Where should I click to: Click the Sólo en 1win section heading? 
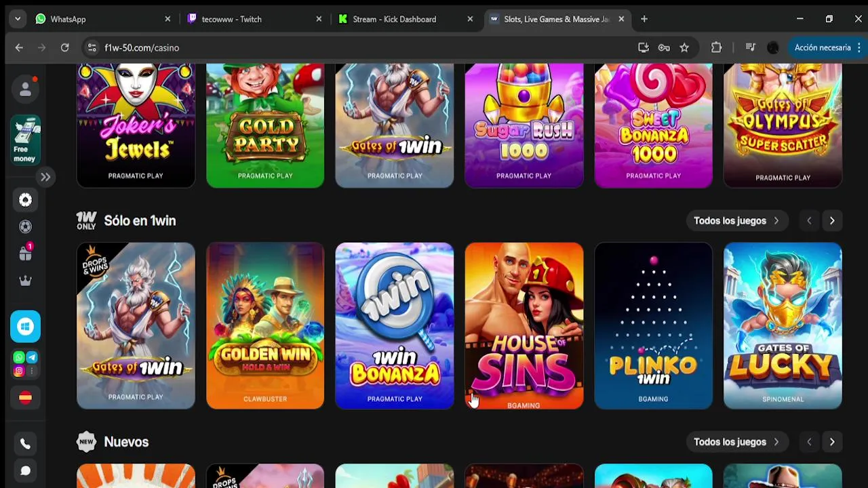click(140, 221)
